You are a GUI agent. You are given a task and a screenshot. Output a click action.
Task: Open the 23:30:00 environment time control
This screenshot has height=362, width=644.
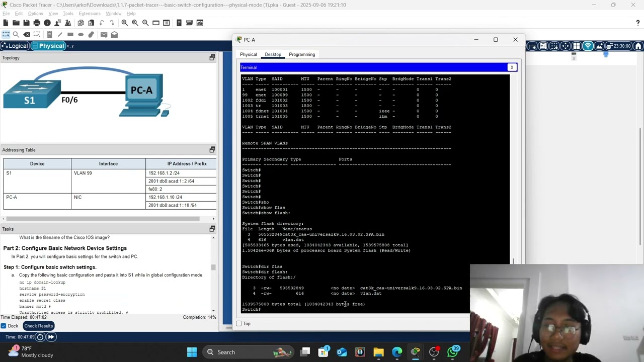point(619,46)
